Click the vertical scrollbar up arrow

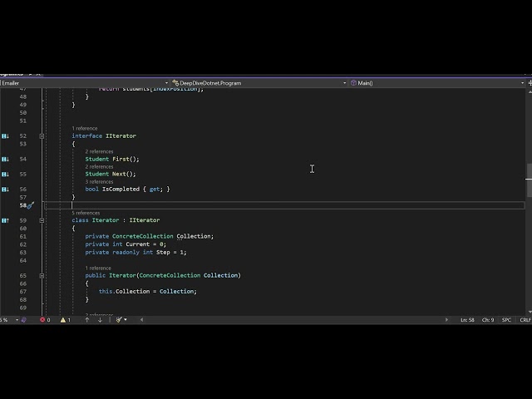(x=530, y=91)
